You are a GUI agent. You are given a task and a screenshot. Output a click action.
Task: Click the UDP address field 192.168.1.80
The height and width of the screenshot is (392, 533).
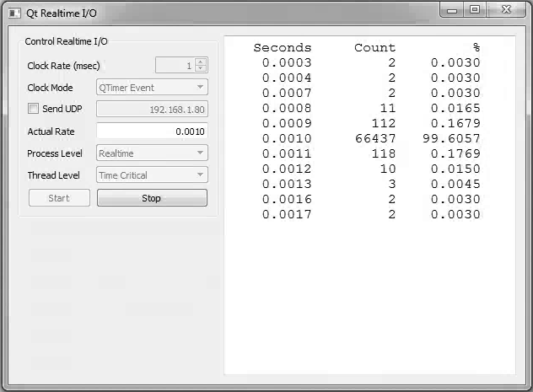click(x=152, y=109)
